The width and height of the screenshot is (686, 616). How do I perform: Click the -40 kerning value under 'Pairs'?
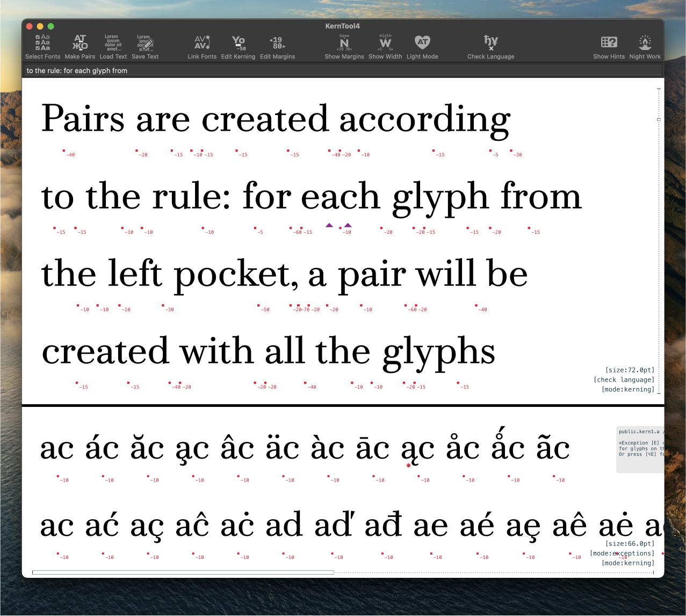pos(70,155)
